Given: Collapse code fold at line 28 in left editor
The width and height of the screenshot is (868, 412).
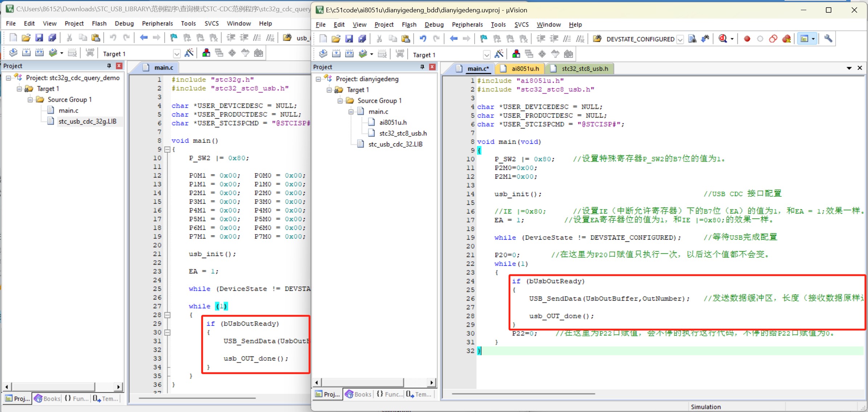Looking at the screenshot, I should point(167,315).
